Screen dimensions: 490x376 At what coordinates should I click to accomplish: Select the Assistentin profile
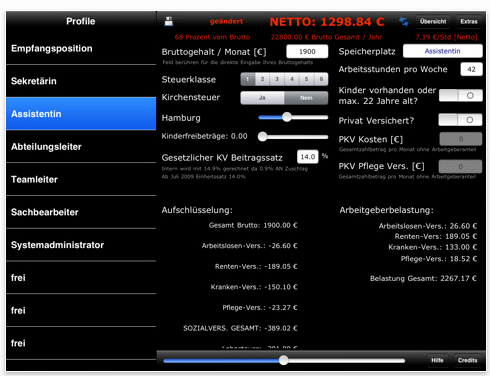click(x=81, y=114)
